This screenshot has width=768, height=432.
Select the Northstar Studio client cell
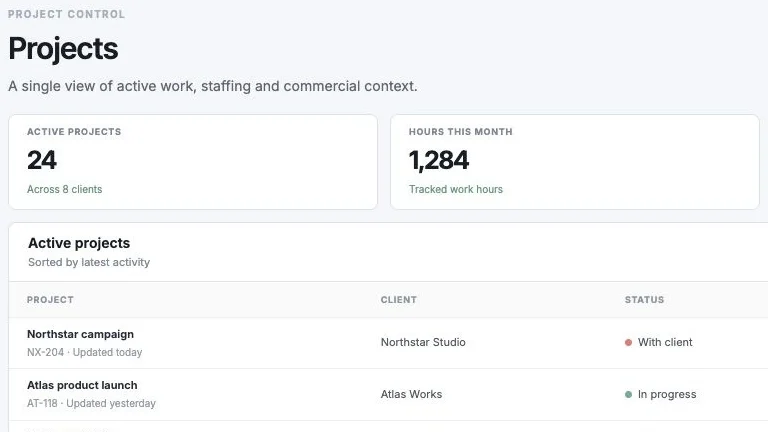tap(423, 342)
